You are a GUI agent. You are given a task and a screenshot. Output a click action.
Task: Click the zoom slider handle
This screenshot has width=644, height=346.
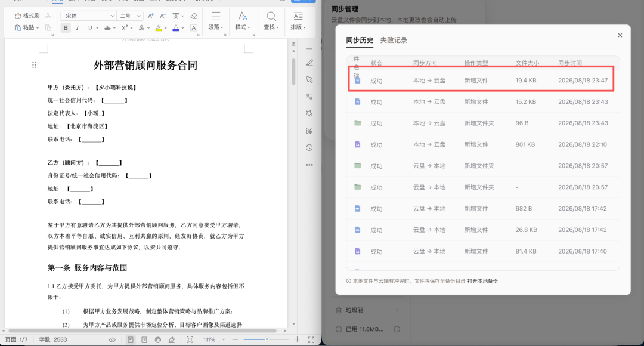[267, 339]
